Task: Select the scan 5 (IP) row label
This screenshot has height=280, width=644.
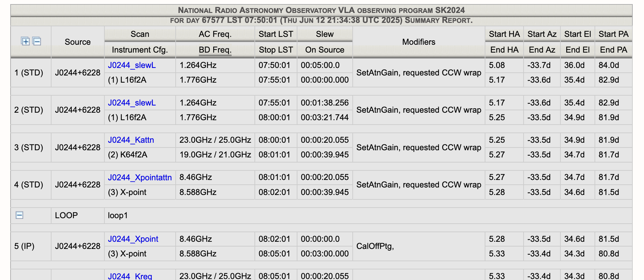Action: point(24,246)
